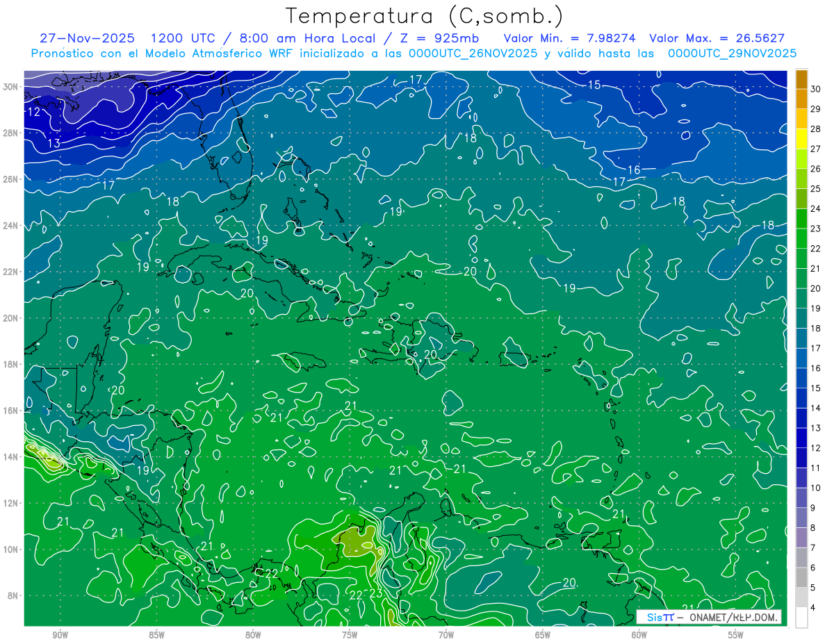Click the 90W longitude axis label

[x=60, y=635]
